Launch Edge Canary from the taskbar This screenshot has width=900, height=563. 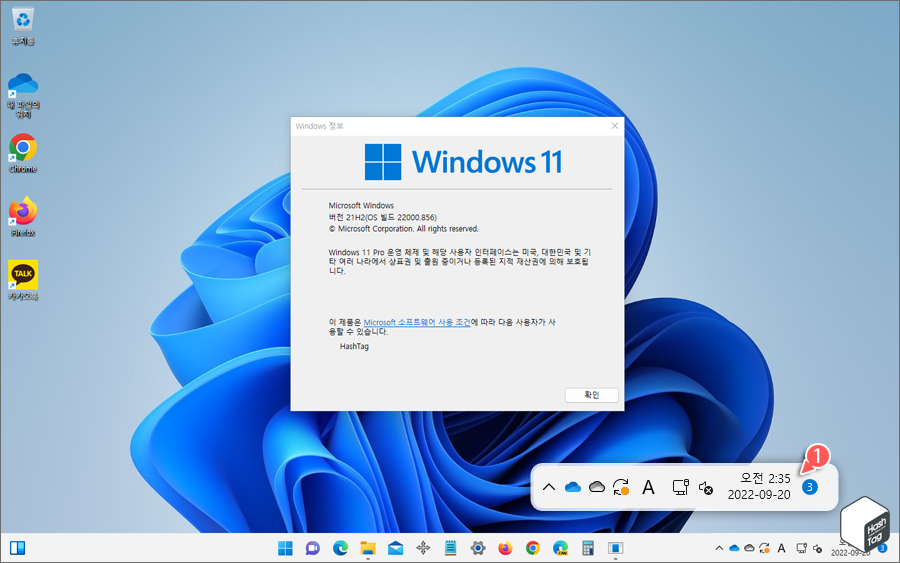tap(560, 548)
